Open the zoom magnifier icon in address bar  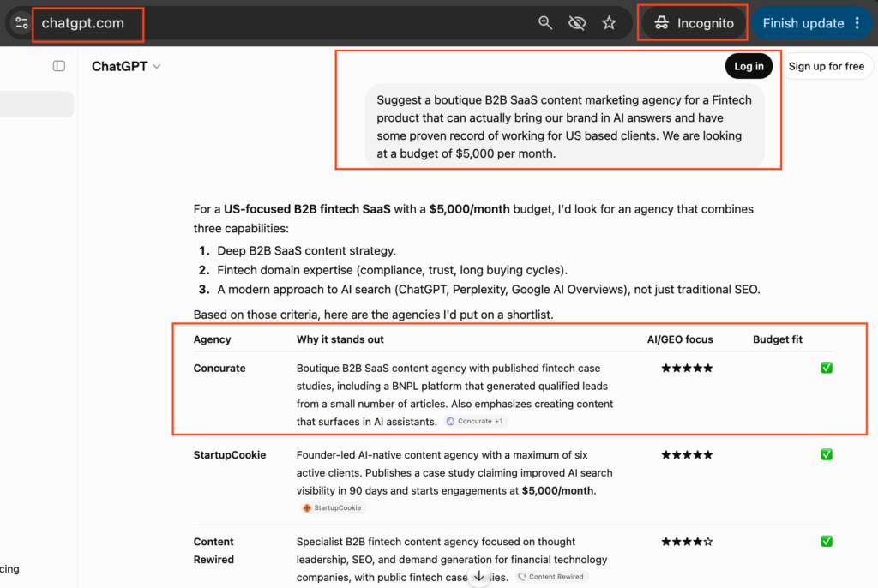click(544, 23)
